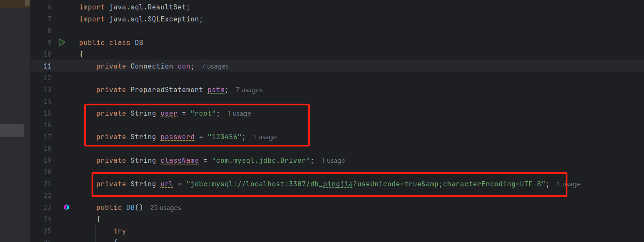This screenshot has height=242, width=644.
Task: Show the 1 usage hint for password field
Action: coord(265,137)
